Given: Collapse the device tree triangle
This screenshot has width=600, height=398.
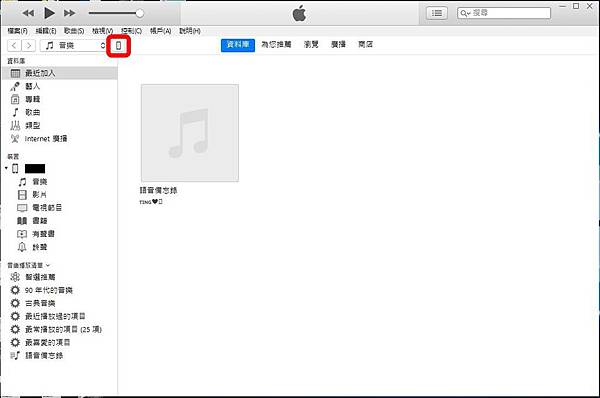Looking at the screenshot, I should tap(7, 168).
